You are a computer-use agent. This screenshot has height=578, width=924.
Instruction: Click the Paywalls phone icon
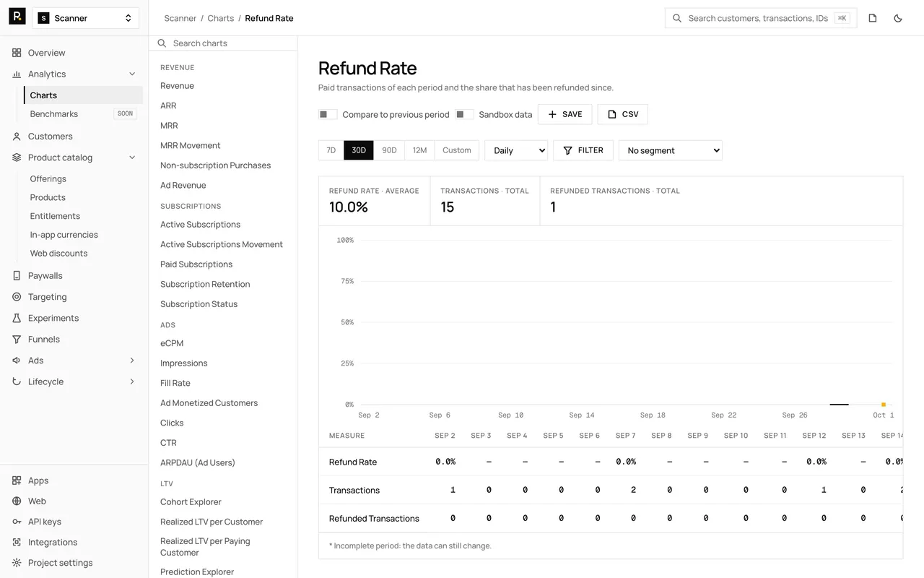pyautogui.click(x=17, y=275)
